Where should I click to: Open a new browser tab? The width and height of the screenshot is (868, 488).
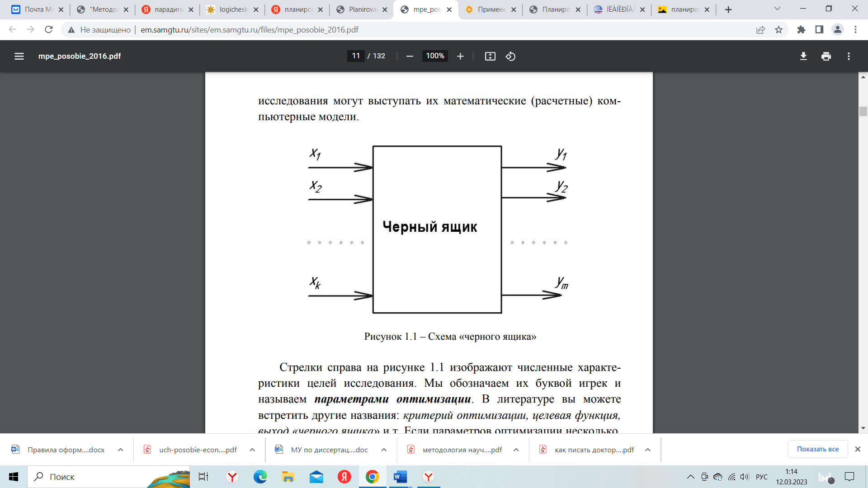[728, 9]
